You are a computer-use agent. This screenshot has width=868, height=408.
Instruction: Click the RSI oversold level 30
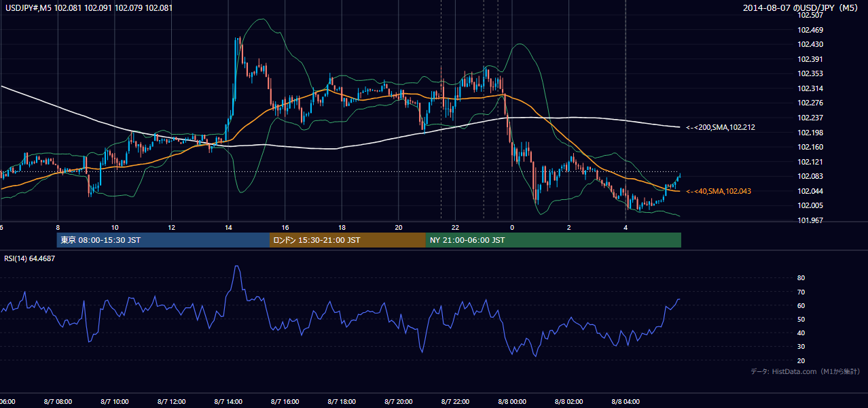(801, 347)
